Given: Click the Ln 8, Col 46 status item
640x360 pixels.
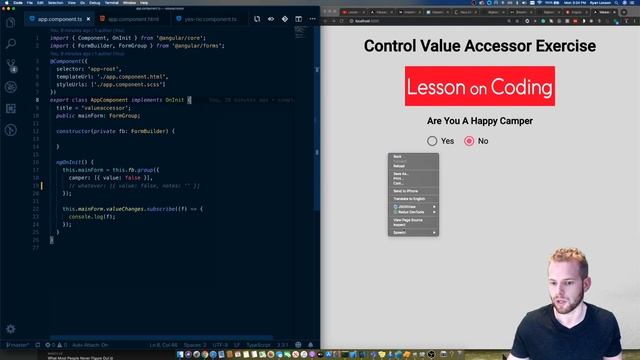Looking at the screenshot, I should click(163, 345).
